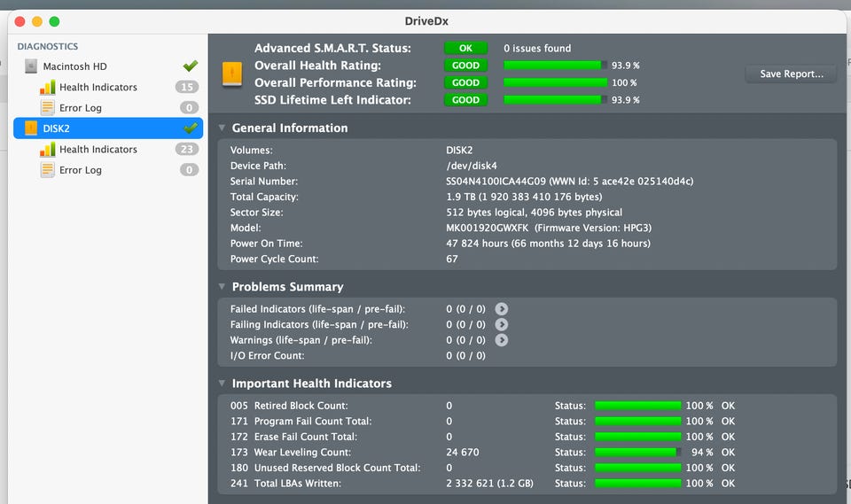Click the 180 Unused Reserved Block Count row
851x504 pixels.
(x=527, y=468)
